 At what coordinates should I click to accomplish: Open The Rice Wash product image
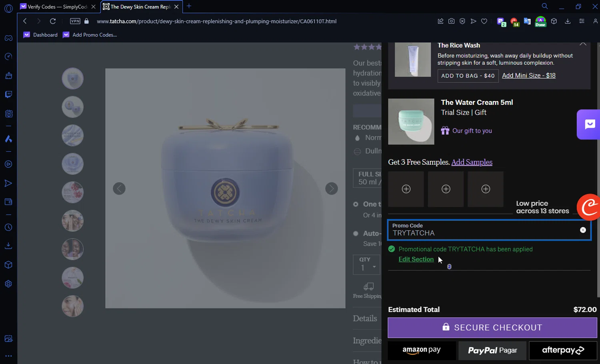(413, 60)
